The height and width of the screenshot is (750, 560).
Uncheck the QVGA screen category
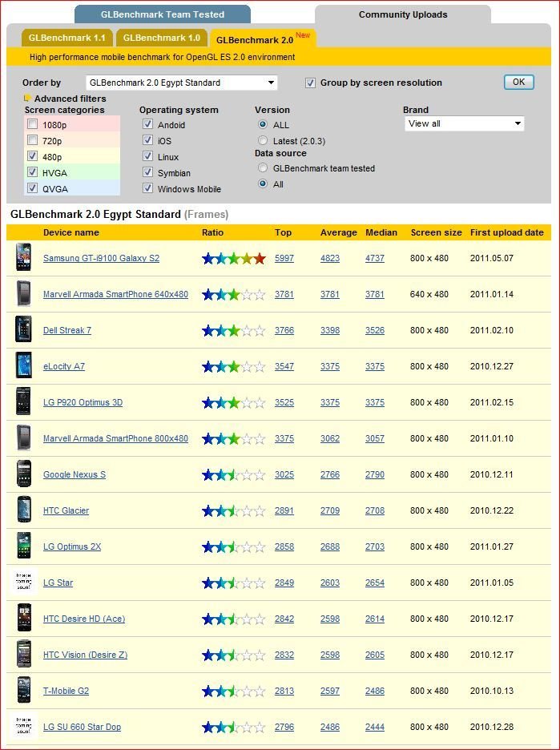(33, 188)
